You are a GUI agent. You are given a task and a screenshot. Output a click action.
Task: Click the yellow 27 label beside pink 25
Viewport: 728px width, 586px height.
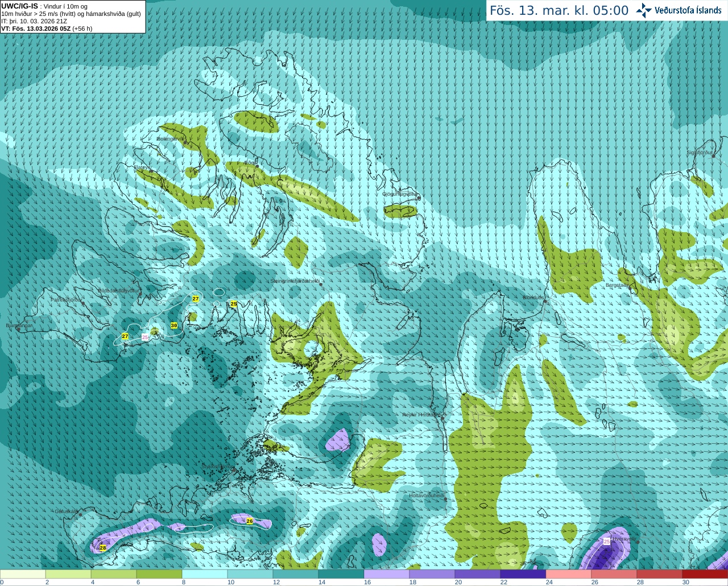pos(125,337)
